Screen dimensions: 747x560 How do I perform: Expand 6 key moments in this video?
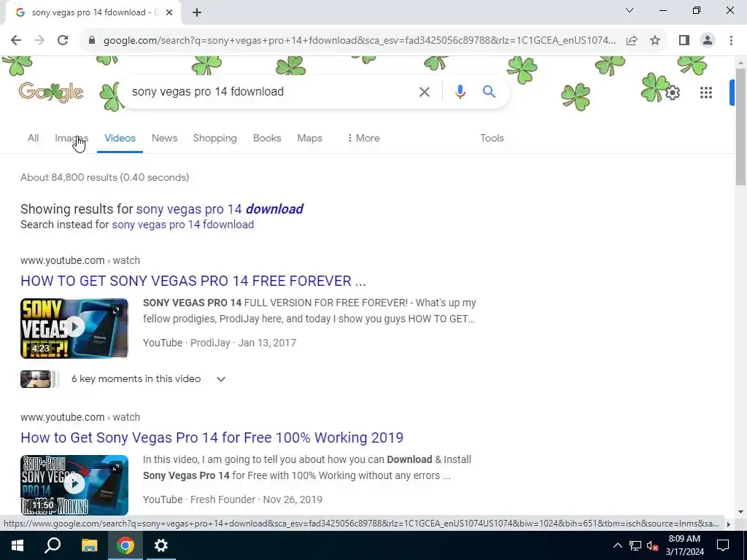tap(220, 379)
